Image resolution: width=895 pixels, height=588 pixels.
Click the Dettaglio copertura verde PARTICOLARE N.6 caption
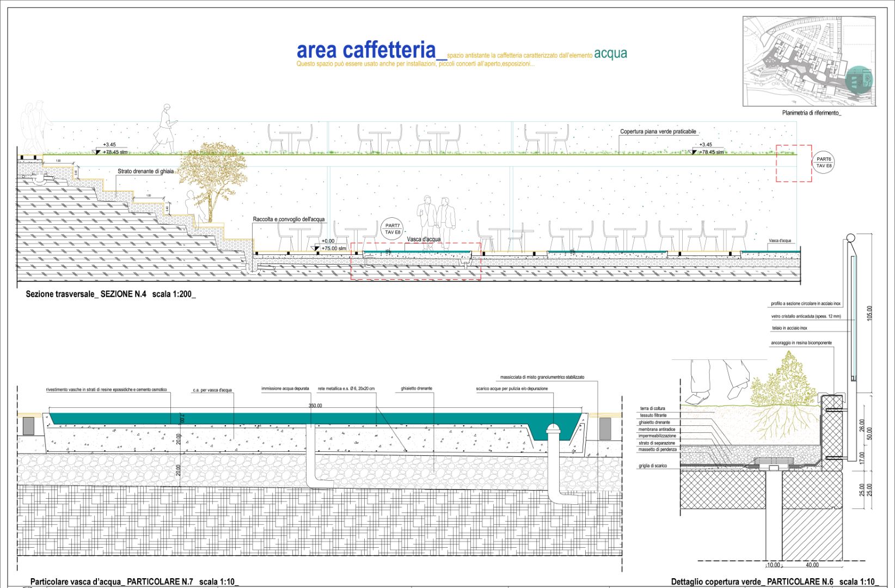[x=774, y=581]
